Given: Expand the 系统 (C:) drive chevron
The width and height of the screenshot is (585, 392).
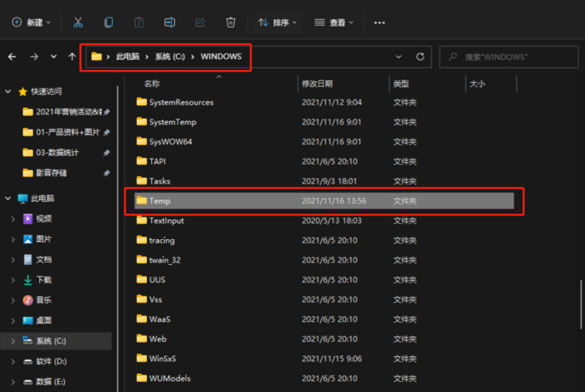Looking at the screenshot, I should [x=13, y=341].
